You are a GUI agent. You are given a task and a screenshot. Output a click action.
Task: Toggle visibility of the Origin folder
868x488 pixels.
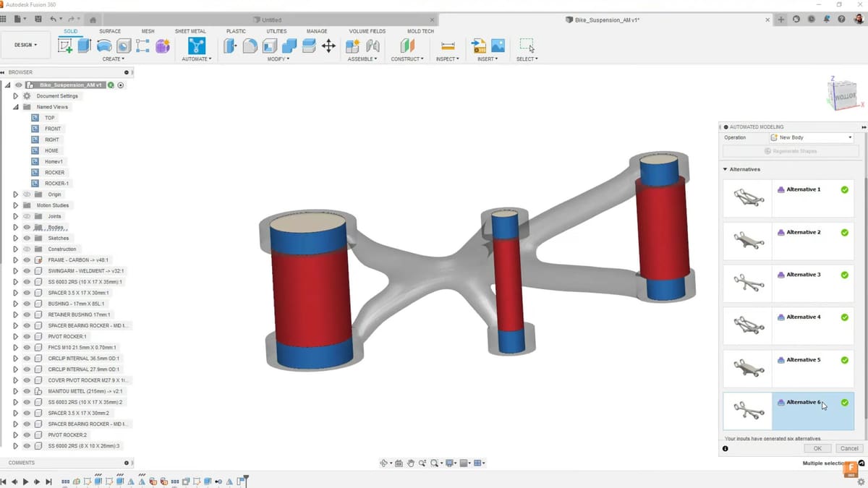[27, 194]
